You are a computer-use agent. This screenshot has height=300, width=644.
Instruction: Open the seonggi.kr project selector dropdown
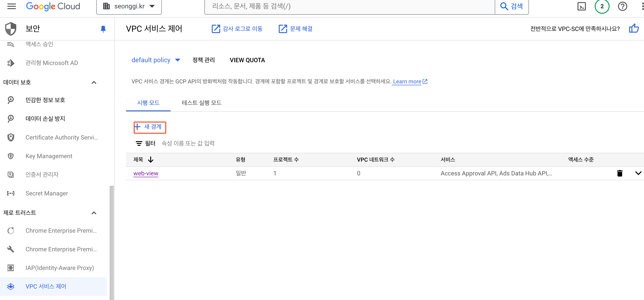(x=129, y=6)
